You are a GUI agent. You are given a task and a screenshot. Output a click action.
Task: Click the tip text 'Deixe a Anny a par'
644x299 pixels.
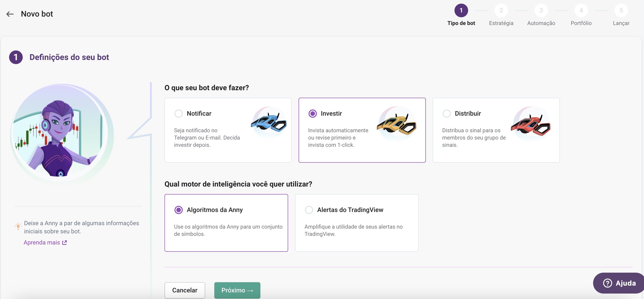click(81, 227)
